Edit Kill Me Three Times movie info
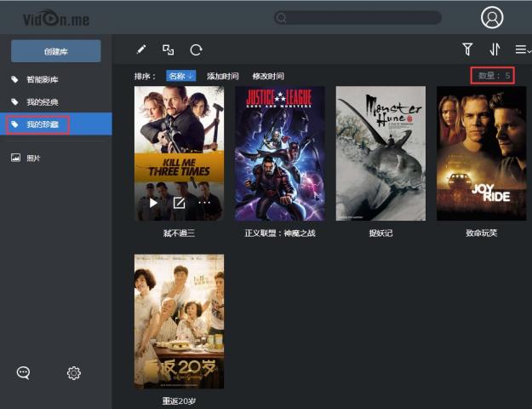 179,203
